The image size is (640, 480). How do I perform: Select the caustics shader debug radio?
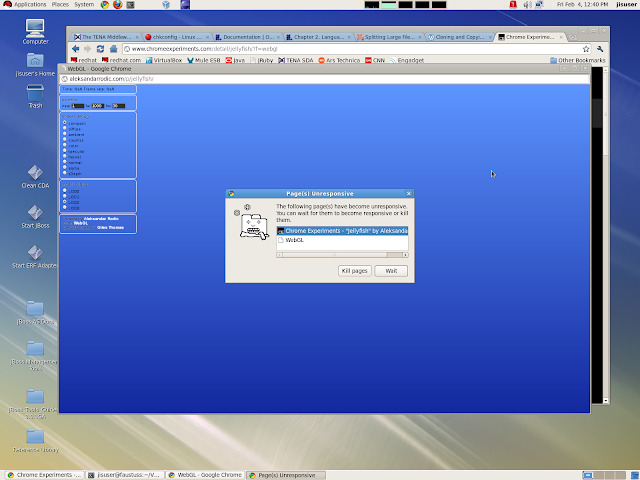click(x=64, y=140)
